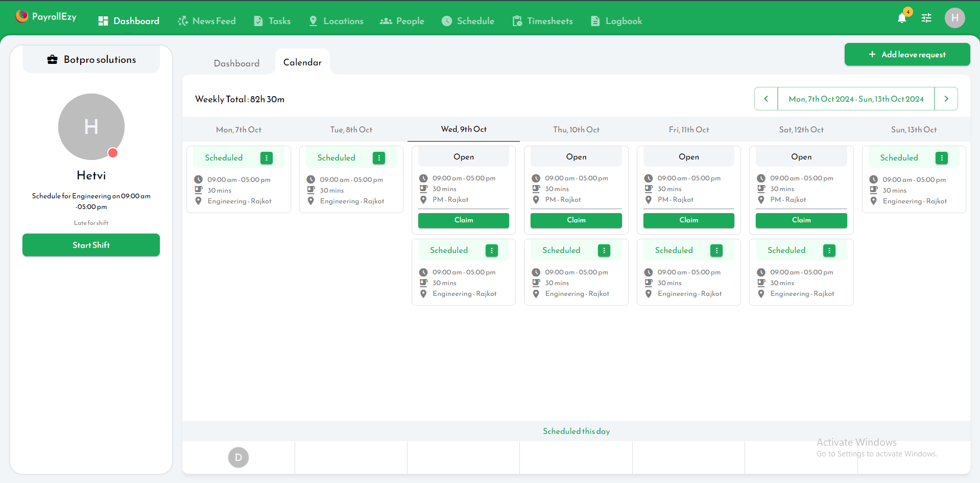980x483 pixels.
Task: Open Sun 13th Oct scheduled shift menu
Action: pyautogui.click(x=942, y=158)
